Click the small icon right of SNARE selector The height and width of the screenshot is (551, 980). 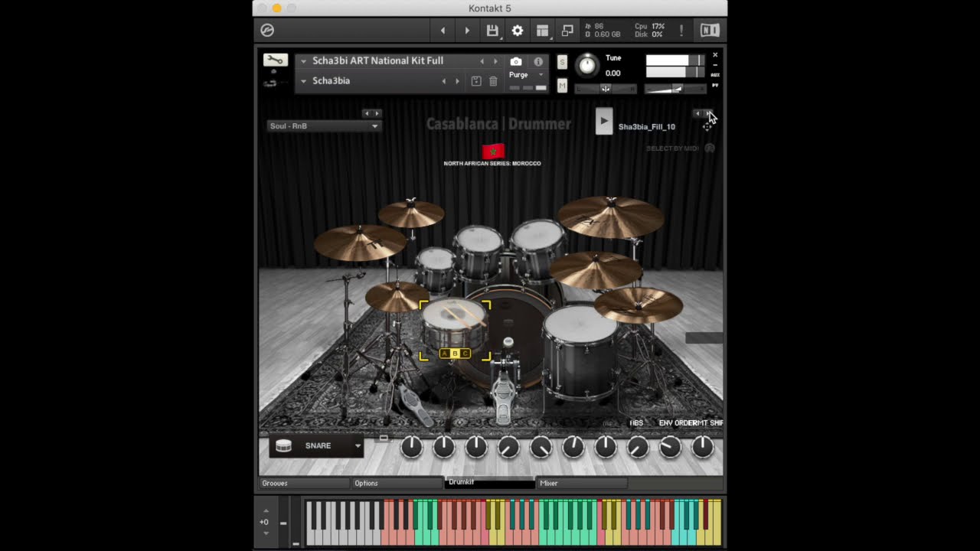point(384,439)
